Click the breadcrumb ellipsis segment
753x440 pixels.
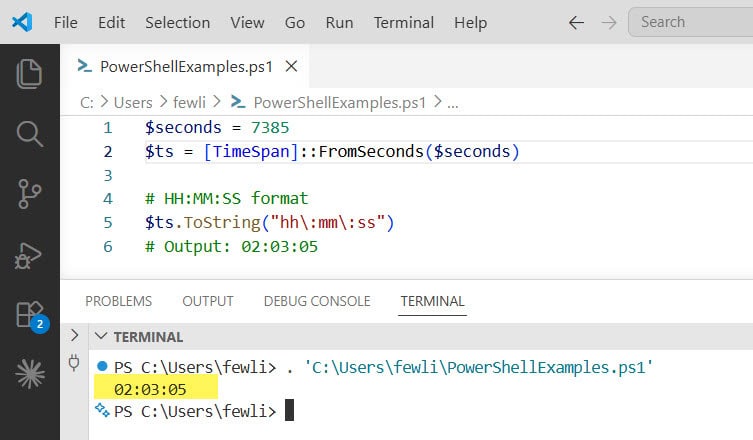click(x=453, y=103)
